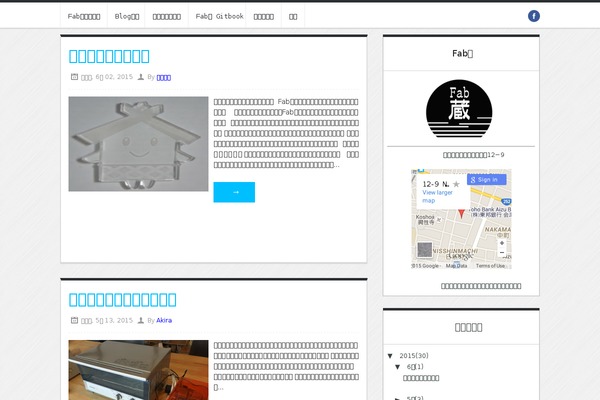Open the map Terms of Use link

click(490, 266)
